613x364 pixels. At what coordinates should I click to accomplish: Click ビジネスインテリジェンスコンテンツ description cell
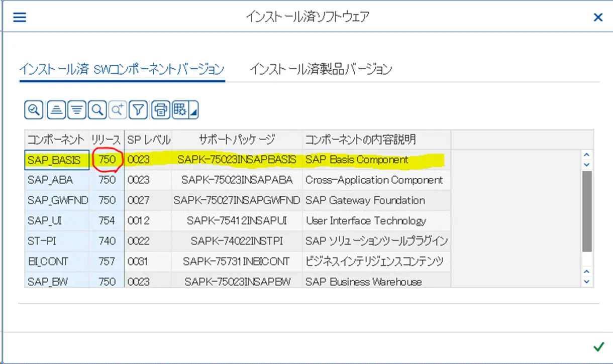(376, 262)
